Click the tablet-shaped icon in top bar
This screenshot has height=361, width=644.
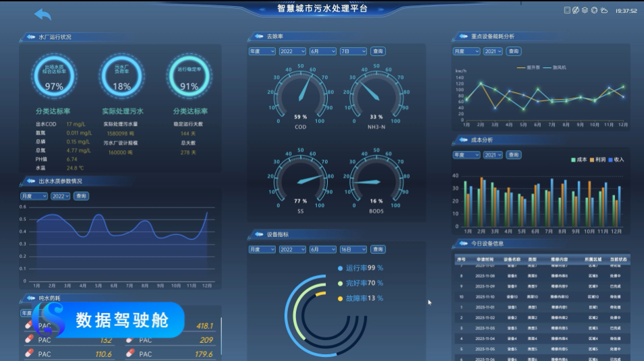[x=567, y=10]
